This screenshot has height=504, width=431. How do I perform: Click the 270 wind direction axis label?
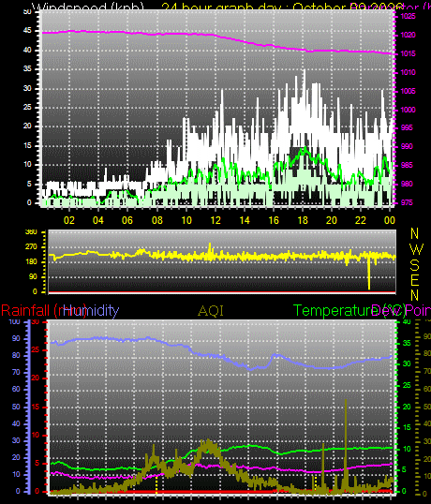point(31,247)
